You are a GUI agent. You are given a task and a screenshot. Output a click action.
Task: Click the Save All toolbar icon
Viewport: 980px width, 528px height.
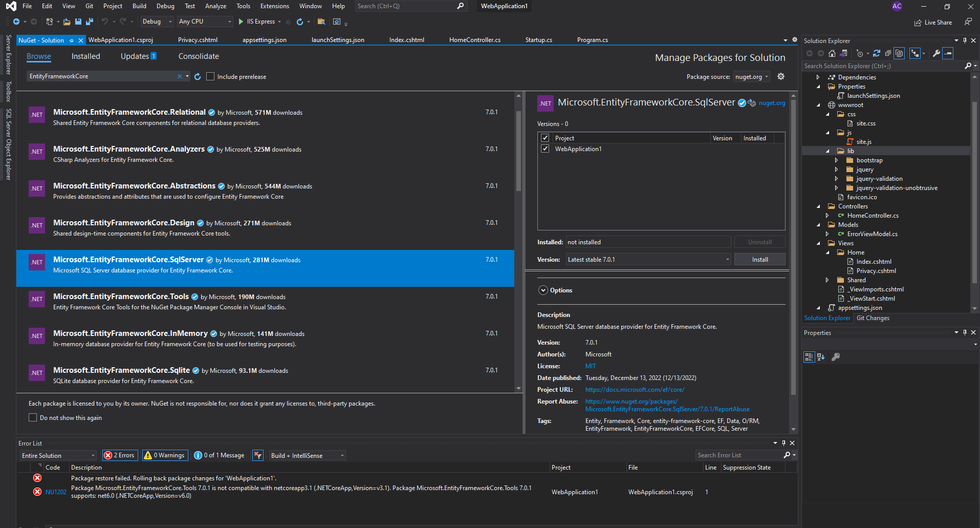click(89, 22)
